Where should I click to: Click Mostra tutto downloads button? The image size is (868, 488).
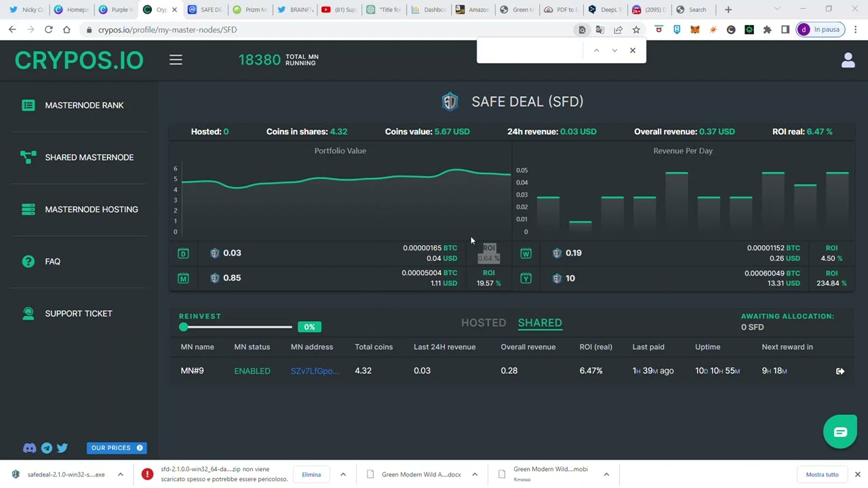[822, 474]
